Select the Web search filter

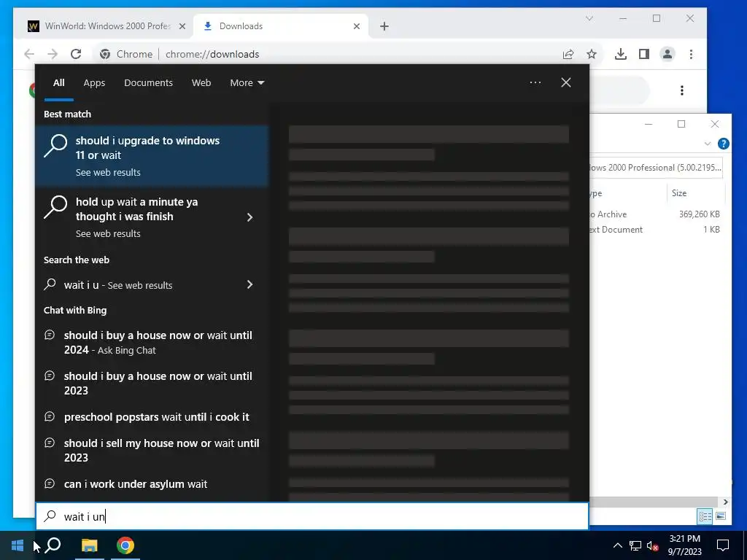tap(201, 83)
